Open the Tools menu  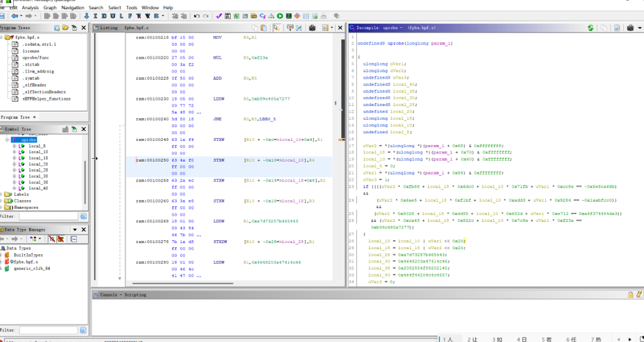[132, 8]
